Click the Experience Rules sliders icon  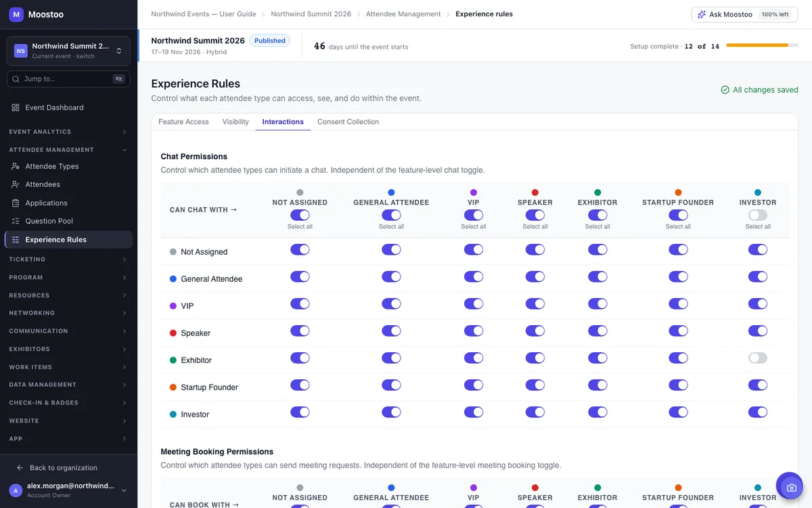tap(16, 240)
